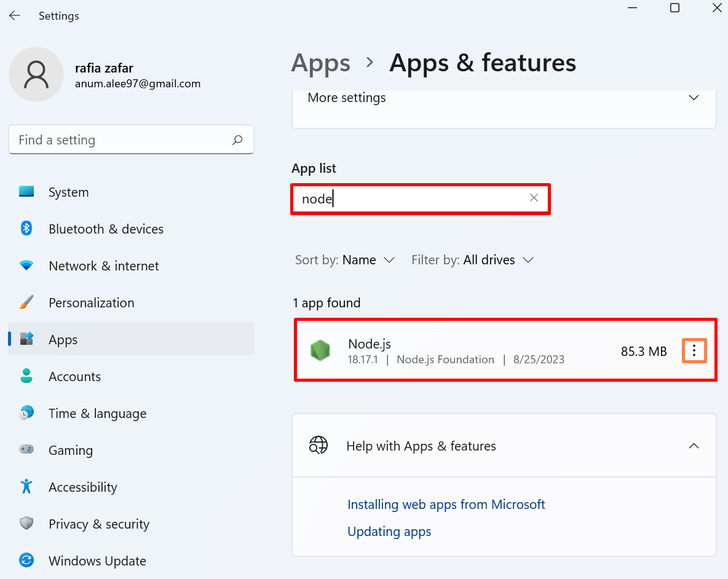Click the 1 app found label

[x=326, y=303]
